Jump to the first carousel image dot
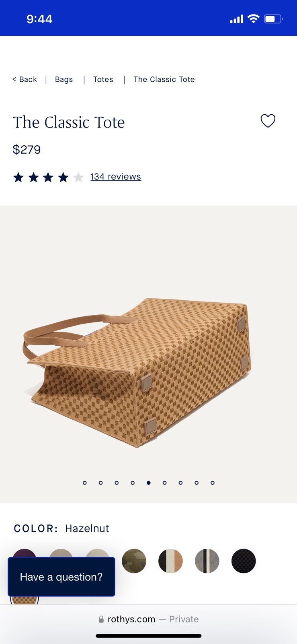Viewport: 297px width, 644px height. point(84,483)
